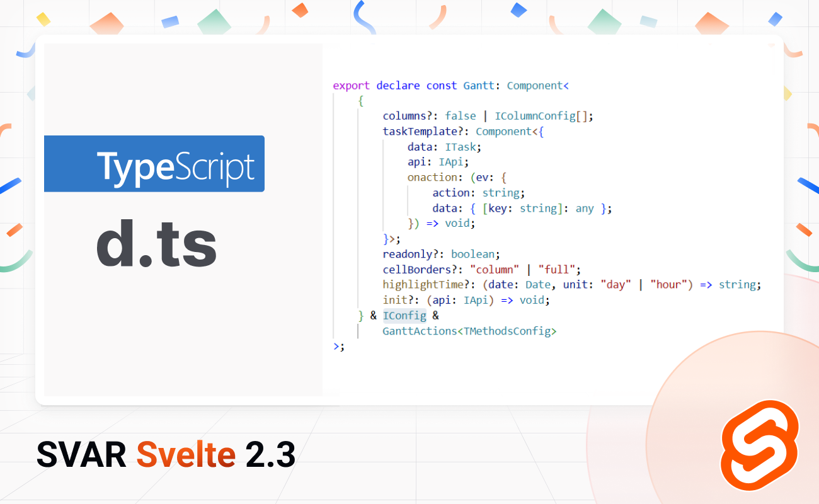Click the 'cellBorders?' code line
Image resolution: width=819 pixels, height=504 pixels.
(x=482, y=270)
